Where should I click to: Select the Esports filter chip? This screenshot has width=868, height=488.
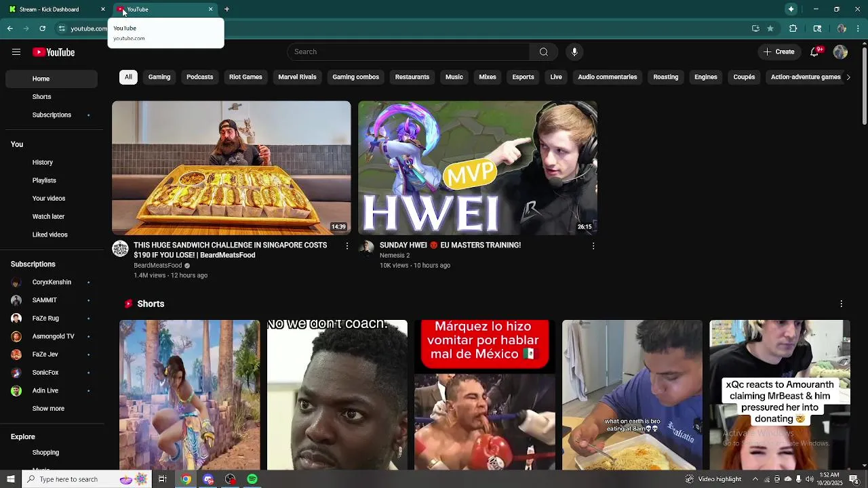(x=523, y=77)
